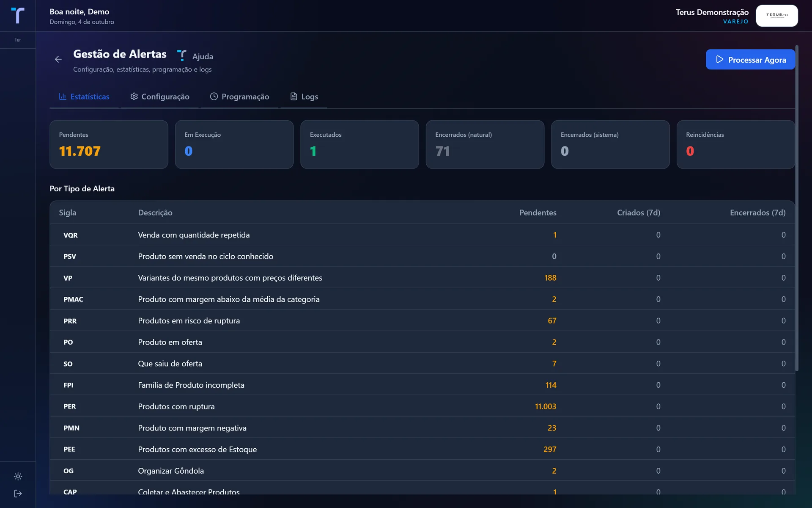Select the Estatísticas tab
The width and height of the screenshot is (812, 508).
pos(84,97)
